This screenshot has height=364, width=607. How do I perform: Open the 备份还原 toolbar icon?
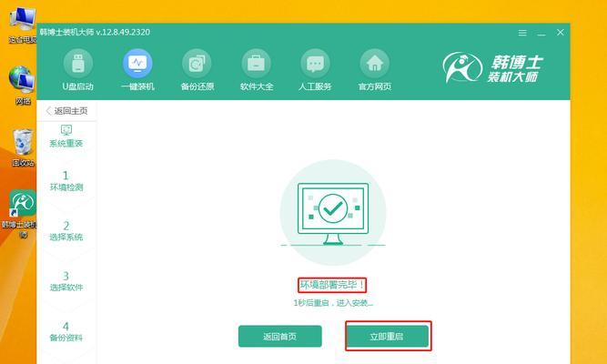(x=197, y=71)
